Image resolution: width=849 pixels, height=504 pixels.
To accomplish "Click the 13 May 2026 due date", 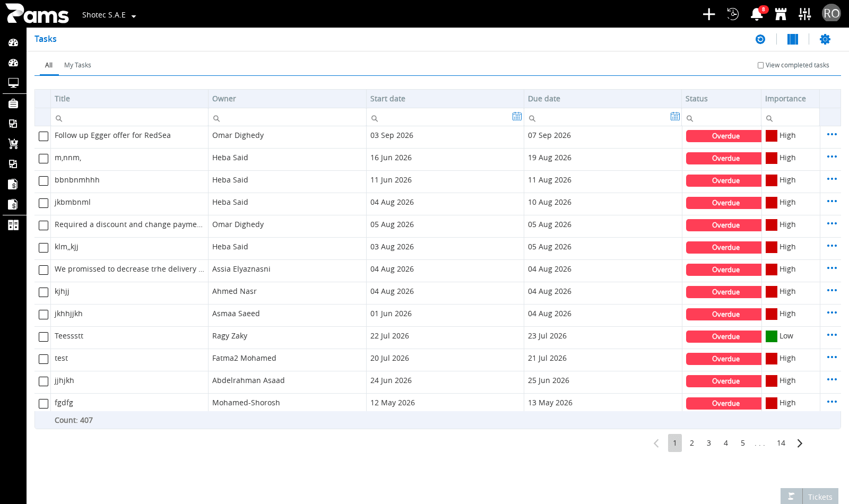I will point(550,403).
